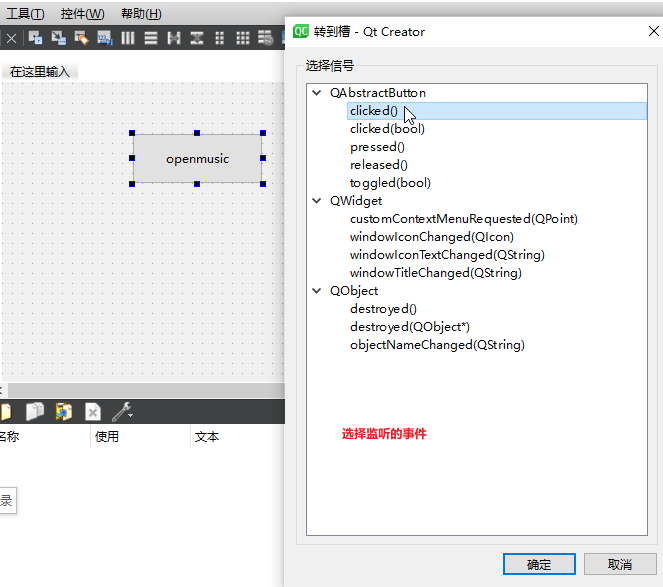The image size is (663, 587).
Task: Close the 转到槽 dialog
Action: tap(654, 31)
